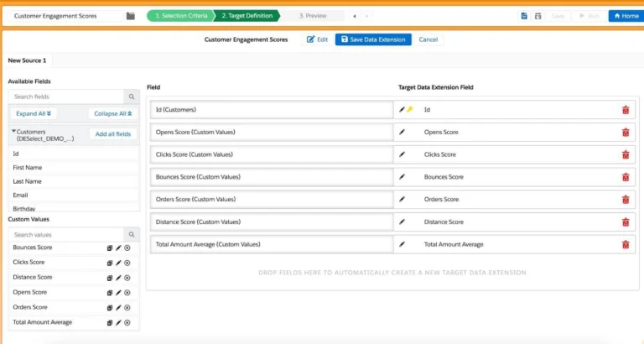Collapse all available field groups

click(x=112, y=113)
